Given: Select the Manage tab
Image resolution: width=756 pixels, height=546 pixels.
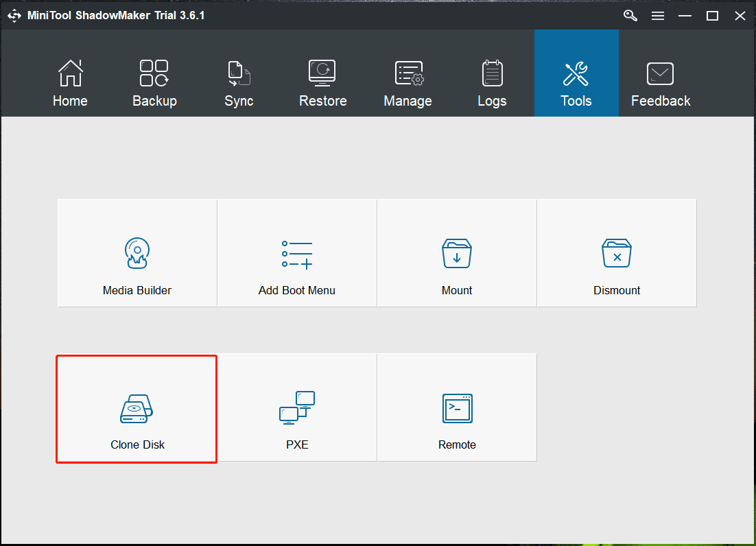Looking at the screenshot, I should (x=408, y=83).
